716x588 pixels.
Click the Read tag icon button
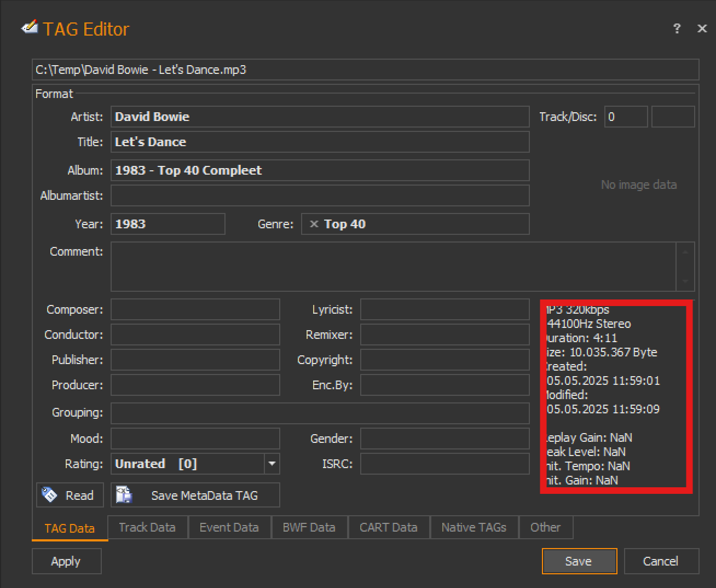pos(50,495)
